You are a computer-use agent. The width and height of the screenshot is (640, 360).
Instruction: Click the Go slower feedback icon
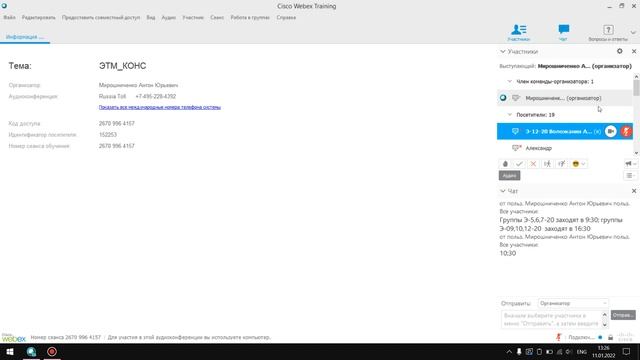point(547,164)
